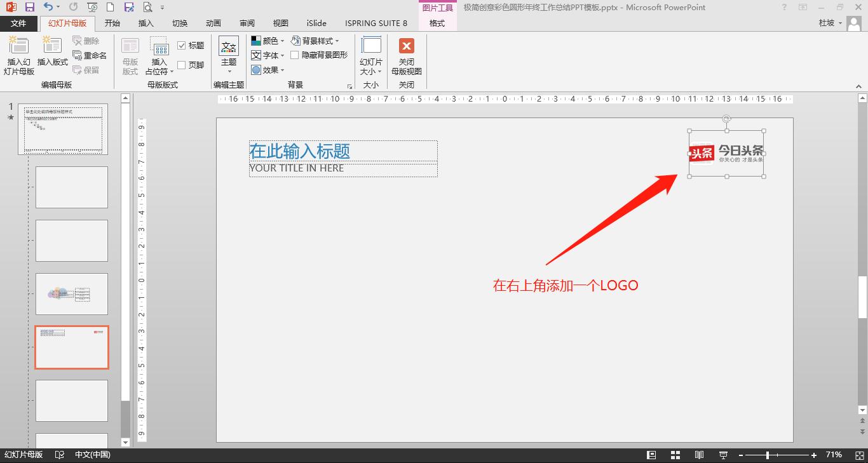This screenshot has width=868, height=463.
Task: Open the 文件 (File) tab
Action: tap(19, 23)
